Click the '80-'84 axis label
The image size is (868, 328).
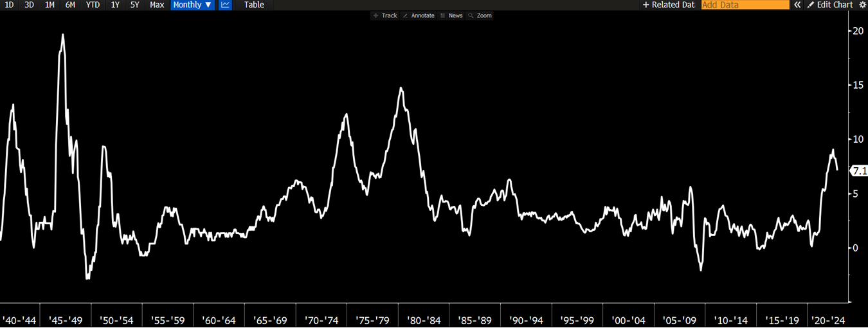[426, 320]
